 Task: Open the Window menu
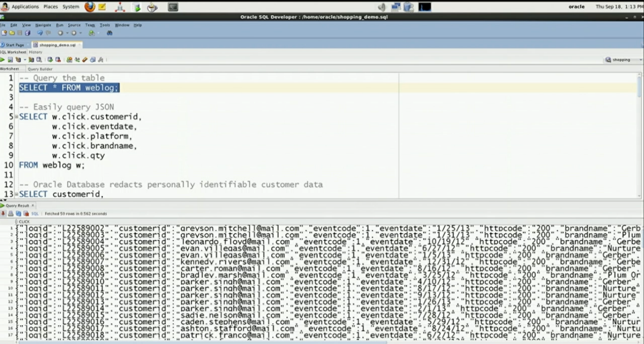click(x=122, y=25)
